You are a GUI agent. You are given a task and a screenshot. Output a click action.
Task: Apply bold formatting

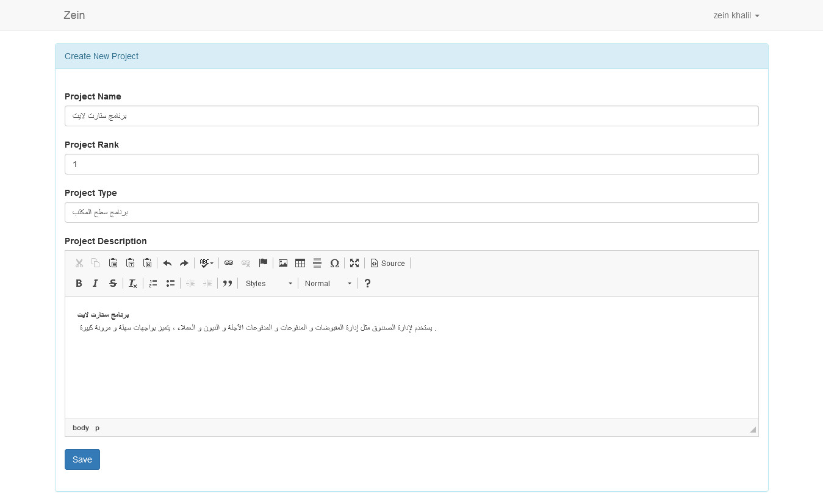coord(79,283)
